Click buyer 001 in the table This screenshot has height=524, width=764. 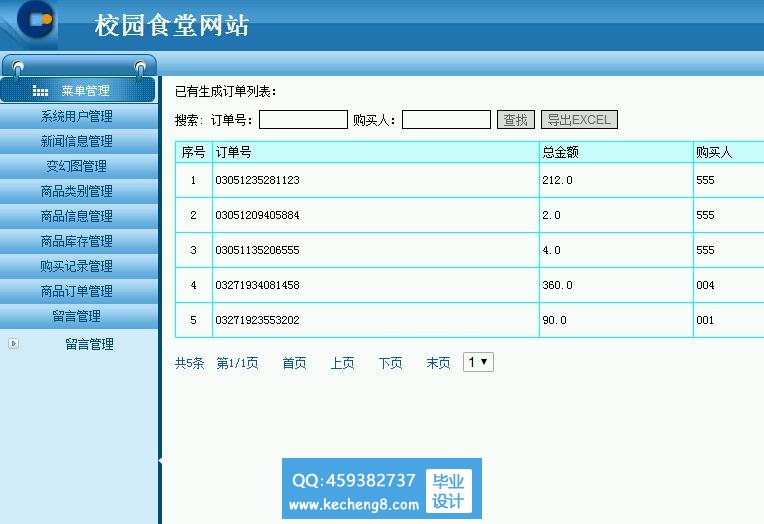pos(705,321)
